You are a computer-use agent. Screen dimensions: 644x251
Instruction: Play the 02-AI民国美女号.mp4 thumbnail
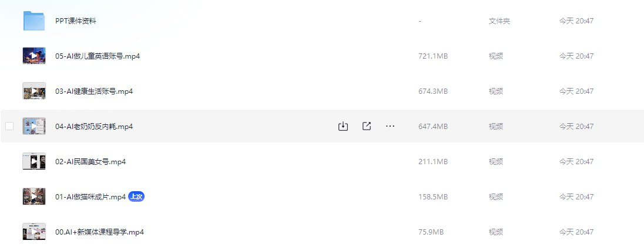34,162
